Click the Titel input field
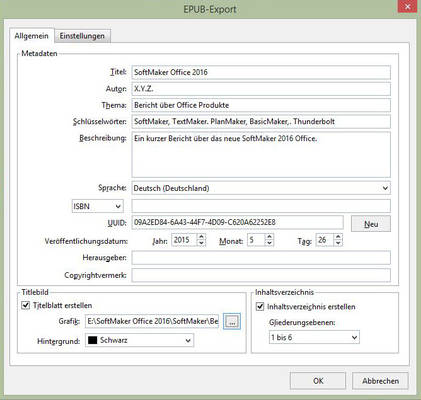 pyautogui.click(x=261, y=72)
